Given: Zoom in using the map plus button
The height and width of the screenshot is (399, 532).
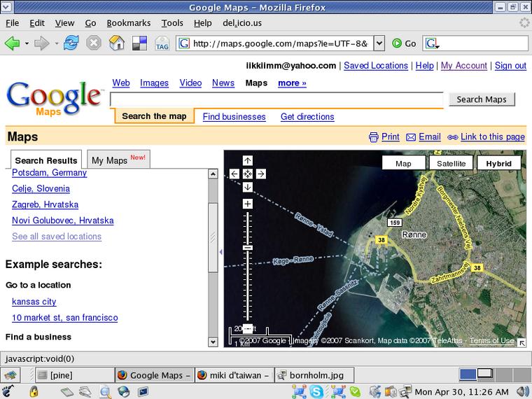Looking at the screenshot, I should pyautogui.click(x=247, y=204).
